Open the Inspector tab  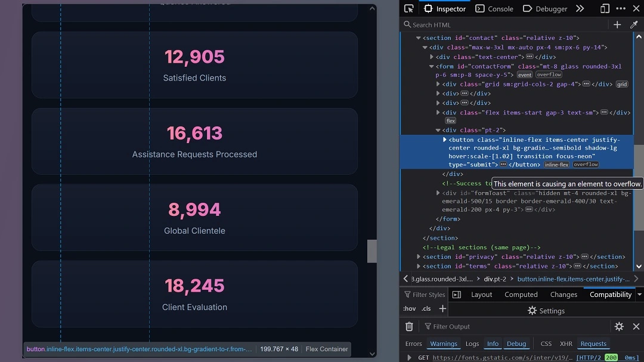(x=445, y=8)
